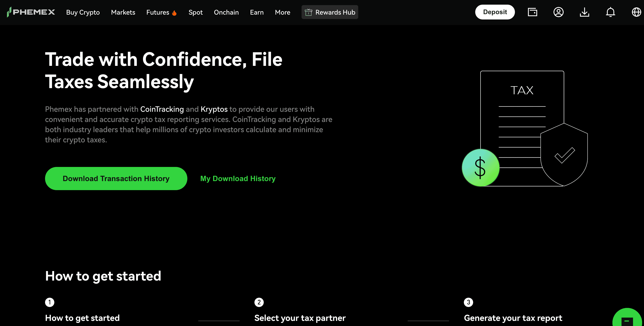Image resolution: width=644 pixels, height=326 pixels.
Task: Open the Markets page
Action: 123,12
